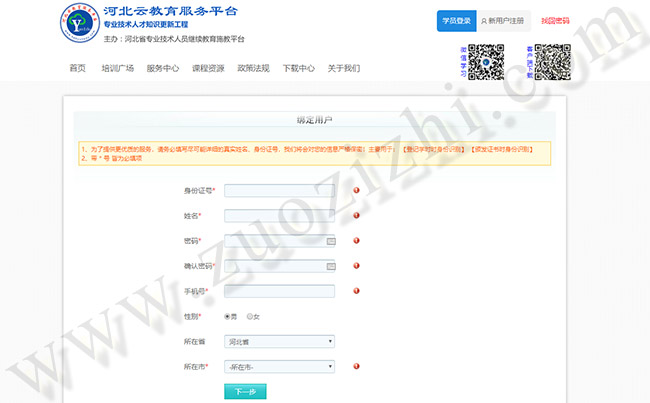Open the 找回密码 link

[555, 20]
